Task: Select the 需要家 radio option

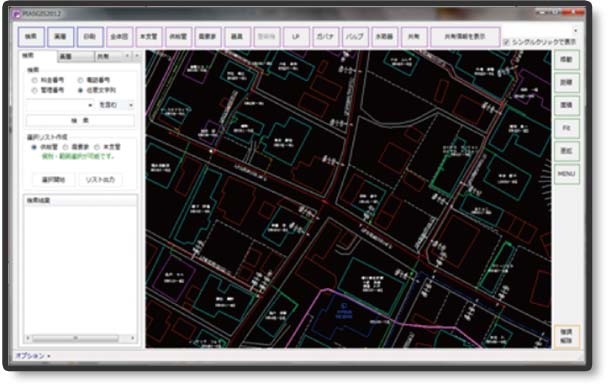Action: click(x=66, y=147)
